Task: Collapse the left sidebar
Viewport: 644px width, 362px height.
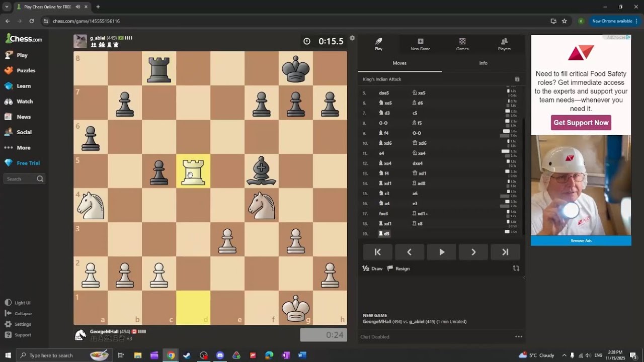Action: 18,313
